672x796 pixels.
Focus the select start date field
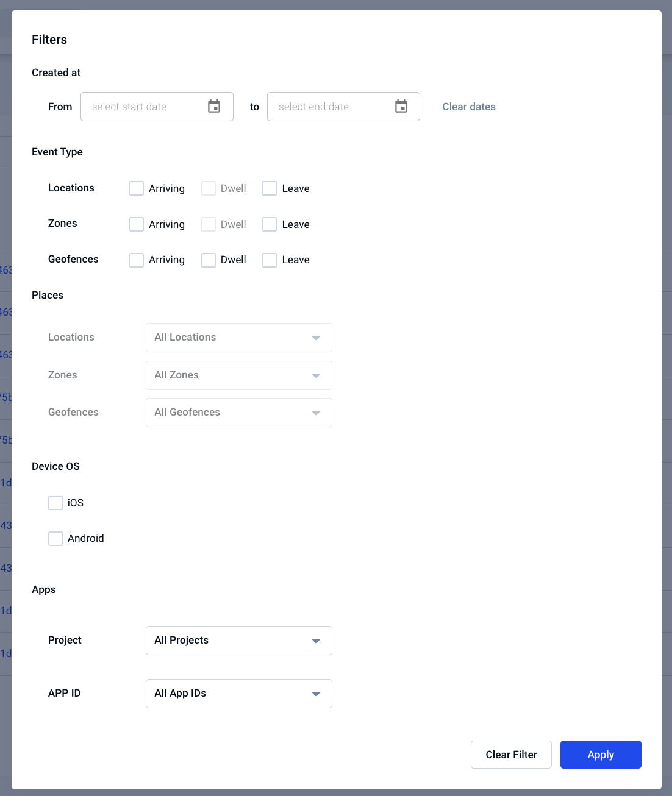pyautogui.click(x=157, y=107)
